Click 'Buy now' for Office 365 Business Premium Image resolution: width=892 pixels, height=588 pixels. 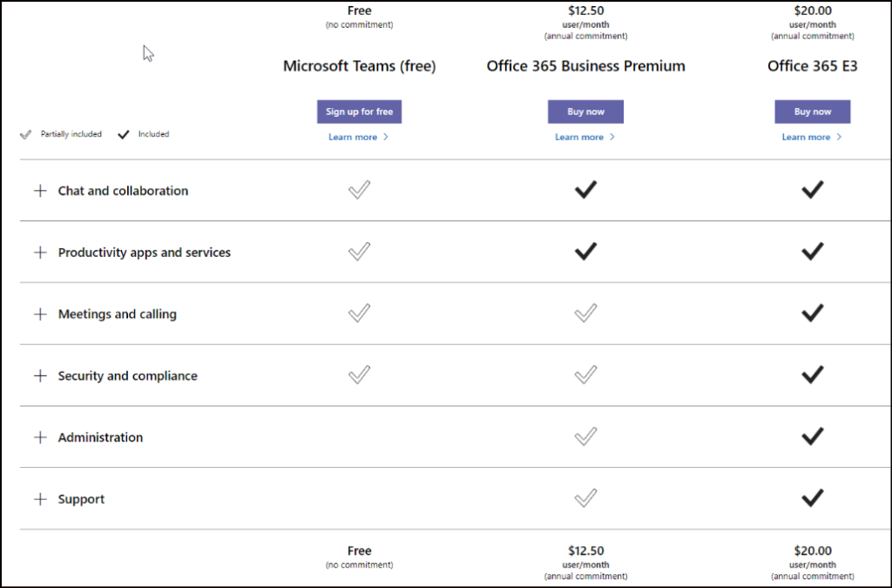click(585, 112)
